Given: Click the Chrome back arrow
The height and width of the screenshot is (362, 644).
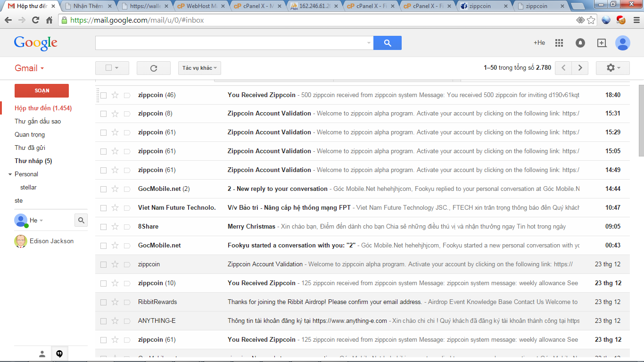Looking at the screenshot, I should (x=8, y=20).
